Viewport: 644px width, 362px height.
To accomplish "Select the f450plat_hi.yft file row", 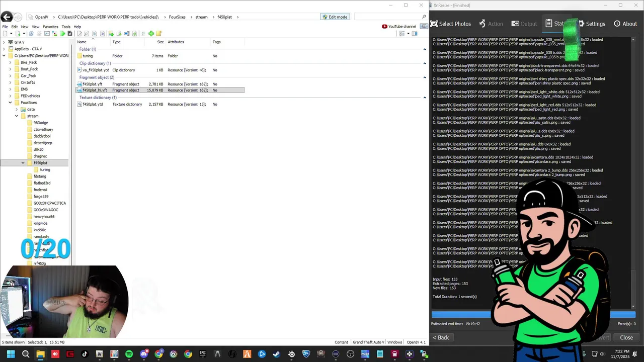I will coord(160,90).
